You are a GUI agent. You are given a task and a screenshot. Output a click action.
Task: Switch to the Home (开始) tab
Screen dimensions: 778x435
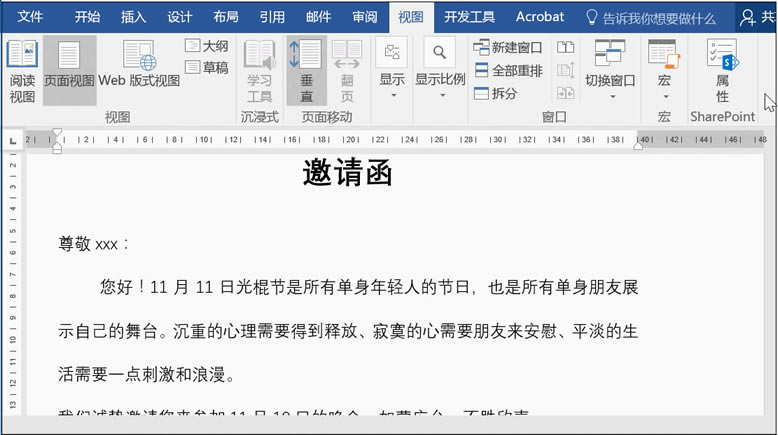87,17
